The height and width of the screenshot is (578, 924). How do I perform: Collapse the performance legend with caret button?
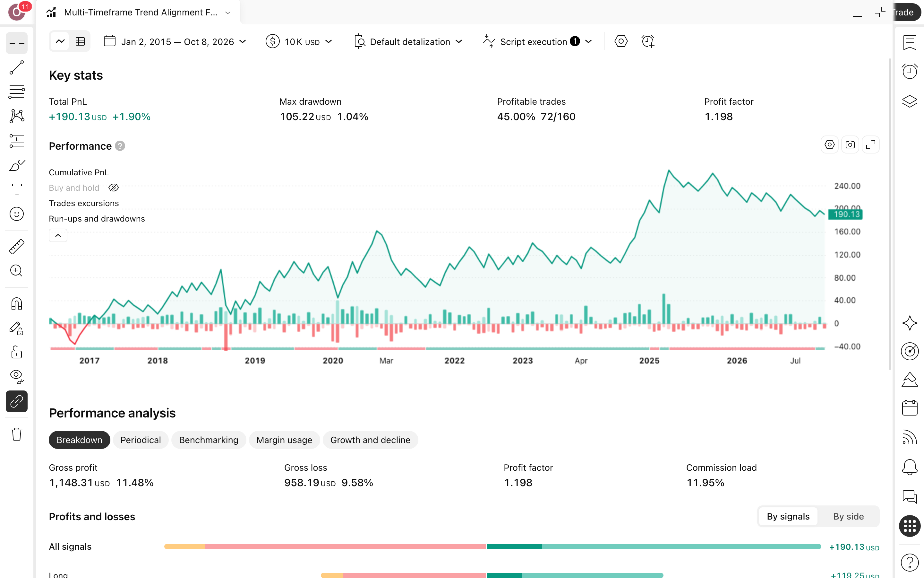pos(58,235)
